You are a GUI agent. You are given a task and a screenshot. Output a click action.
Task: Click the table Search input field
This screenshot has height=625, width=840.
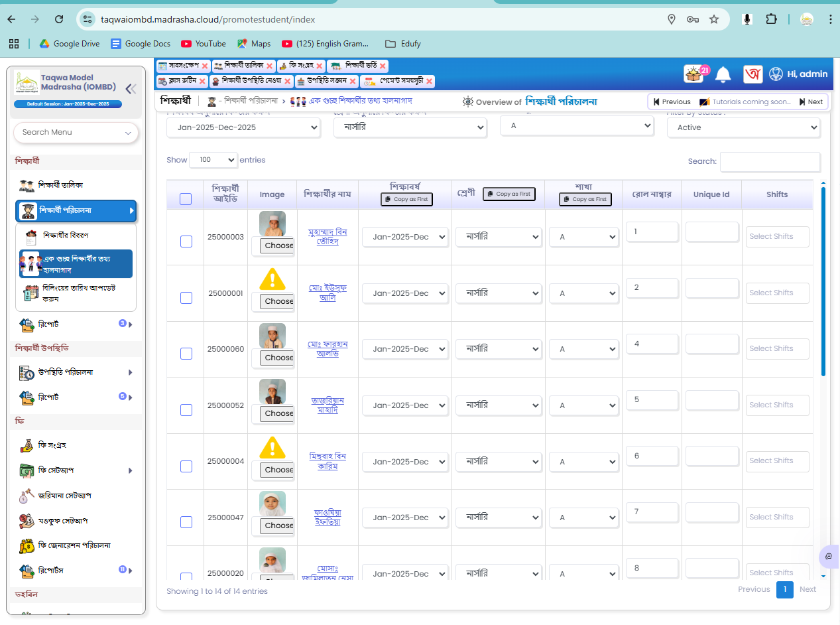(770, 161)
